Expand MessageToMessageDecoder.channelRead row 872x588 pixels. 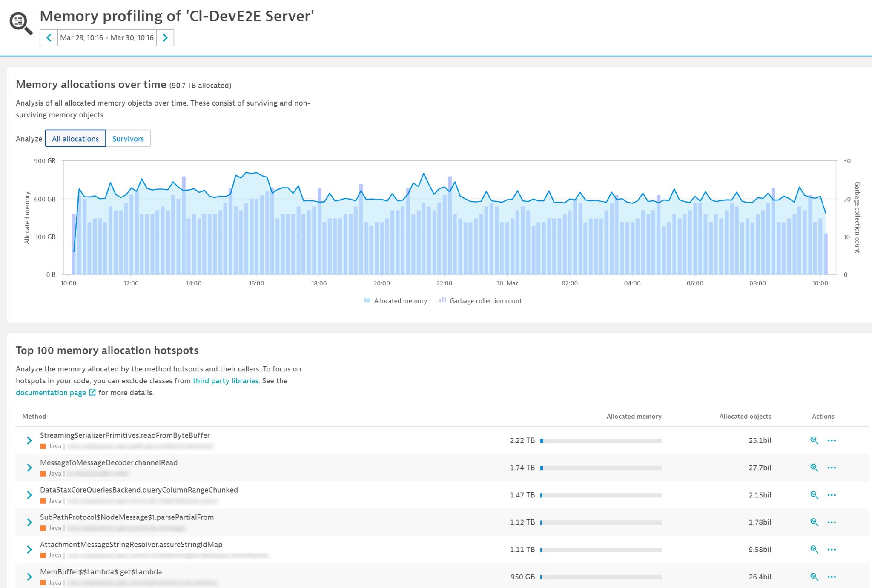[29, 468]
